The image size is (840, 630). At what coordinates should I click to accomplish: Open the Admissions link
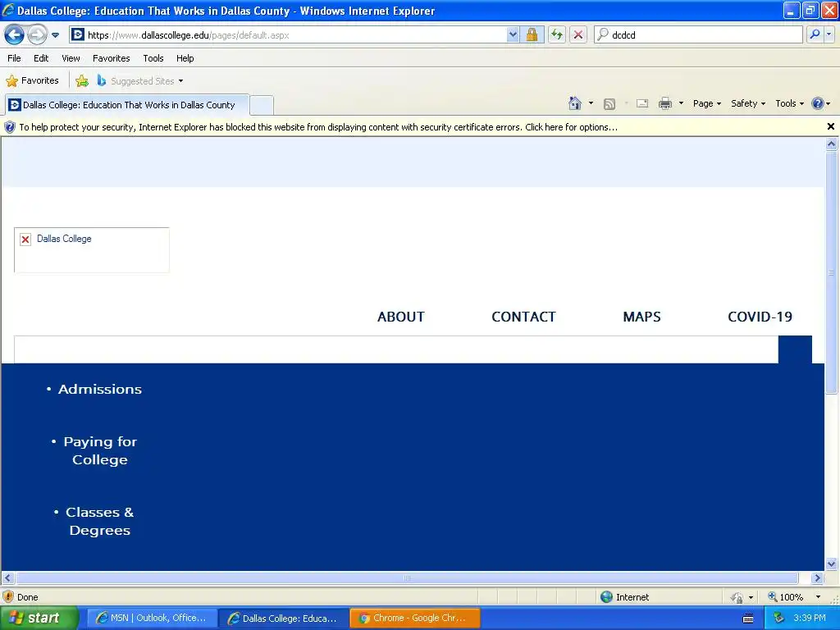(x=99, y=390)
